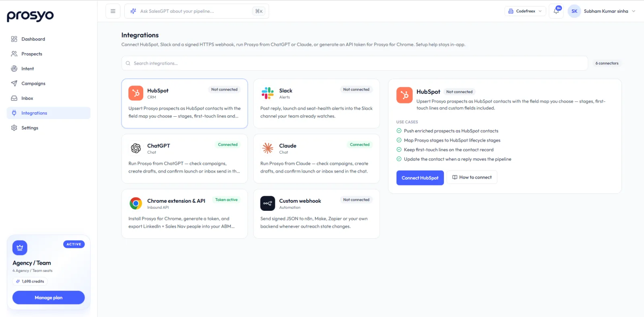
Task: Click the HubSpot card's Not connected badge
Action: [224, 90]
